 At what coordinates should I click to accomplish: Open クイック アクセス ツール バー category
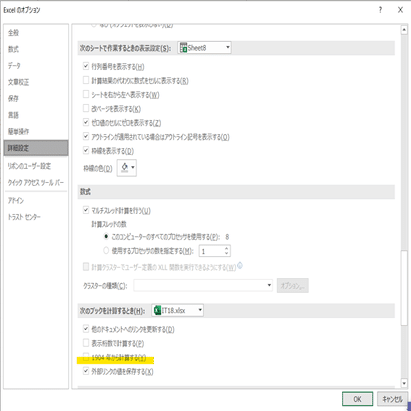click(36, 182)
